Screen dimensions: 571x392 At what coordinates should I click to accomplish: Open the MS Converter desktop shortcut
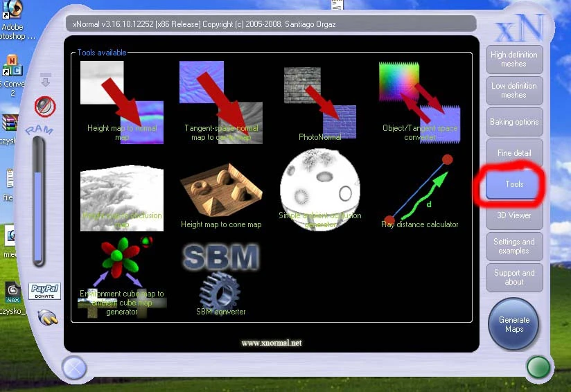[12, 75]
